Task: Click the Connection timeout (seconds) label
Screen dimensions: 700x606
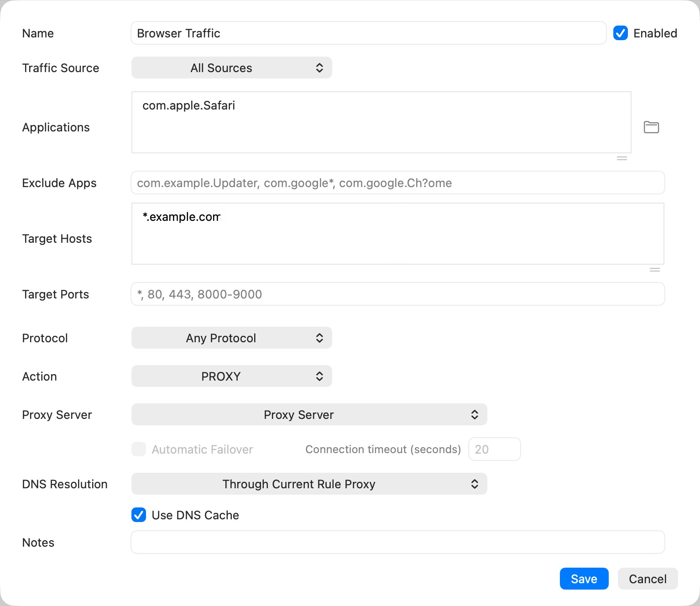Action: [383, 449]
